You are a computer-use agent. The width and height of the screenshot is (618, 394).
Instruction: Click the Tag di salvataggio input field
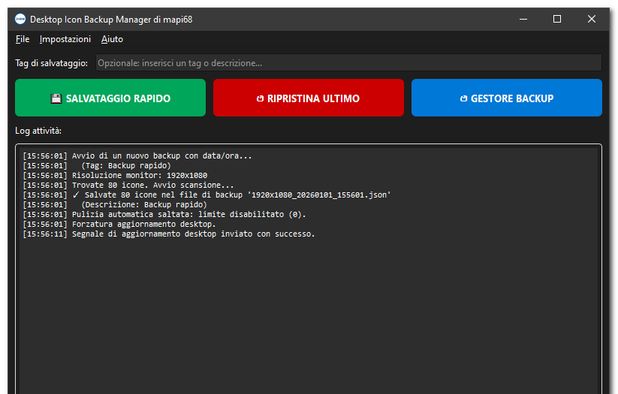(x=348, y=63)
